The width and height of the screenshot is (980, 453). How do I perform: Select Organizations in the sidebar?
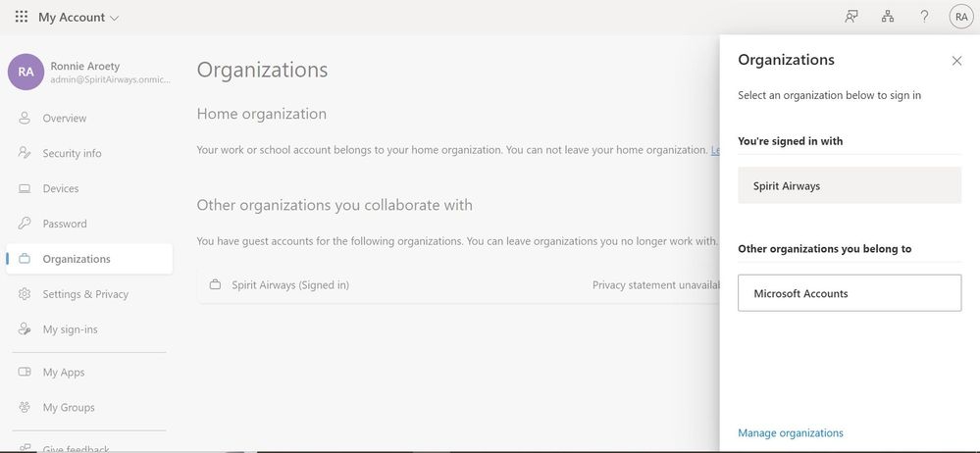coord(89,259)
